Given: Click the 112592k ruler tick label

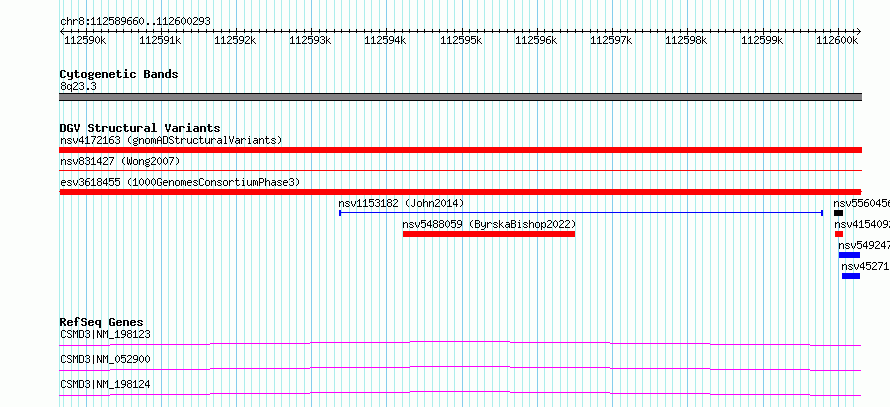Looking at the screenshot, I should [x=236, y=40].
